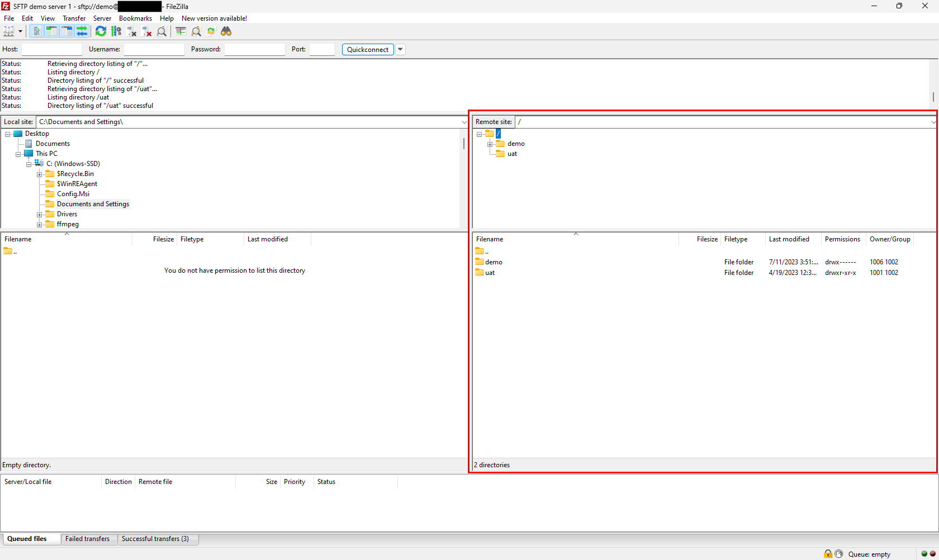This screenshot has width=939, height=560.
Task: Expand the Drivers folder in local tree
Action: point(40,215)
